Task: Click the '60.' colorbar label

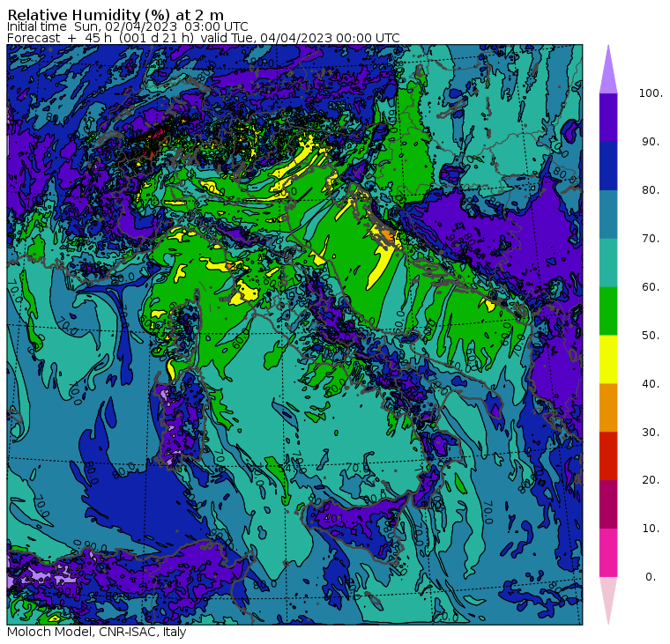Action: click(x=651, y=287)
